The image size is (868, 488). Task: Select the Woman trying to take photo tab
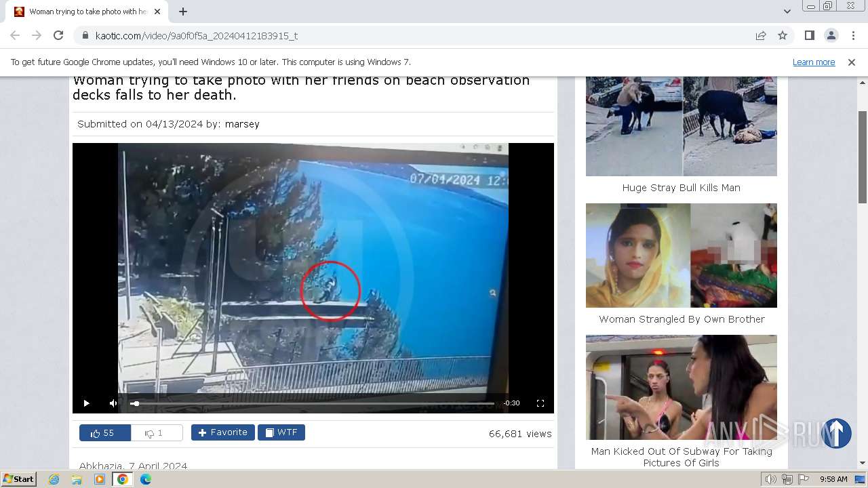(87, 12)
